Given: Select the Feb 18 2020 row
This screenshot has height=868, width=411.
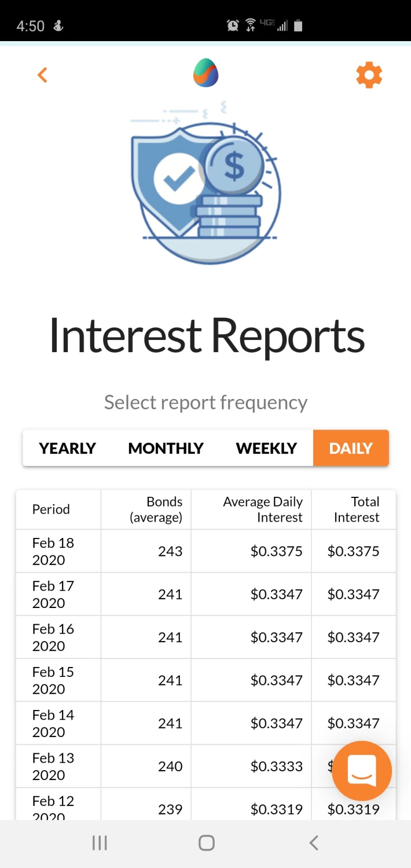Looking at the screenshot, I should point(206,551).
